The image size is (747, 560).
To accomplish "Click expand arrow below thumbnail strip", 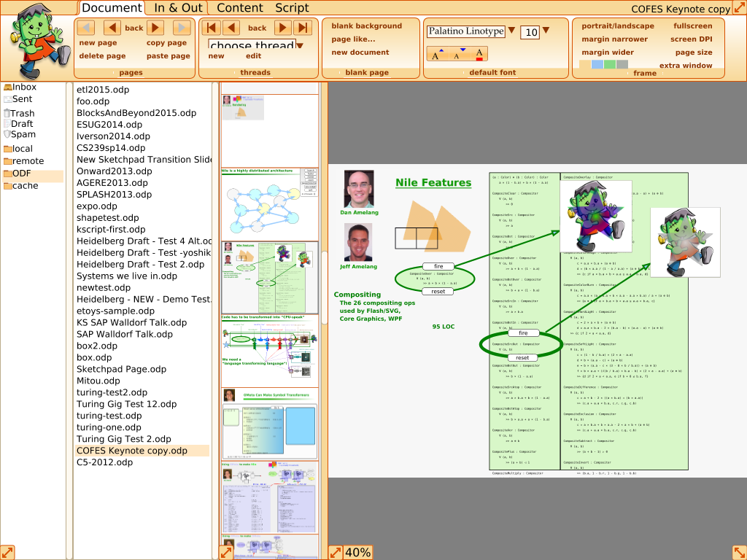I will click(226, 553).
